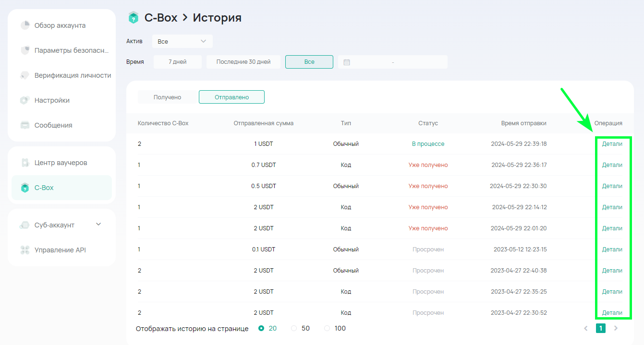Screen dimensions: 644x345
Task: Click the Центр ваучеров icon
Action: (x=25, y=163)
